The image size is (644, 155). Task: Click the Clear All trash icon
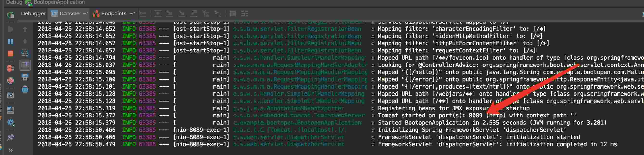[25, 89]
